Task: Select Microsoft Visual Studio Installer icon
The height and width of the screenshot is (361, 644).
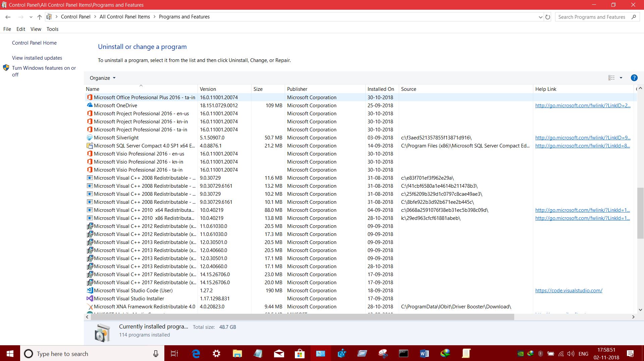Action: click(x=90, y=298)
